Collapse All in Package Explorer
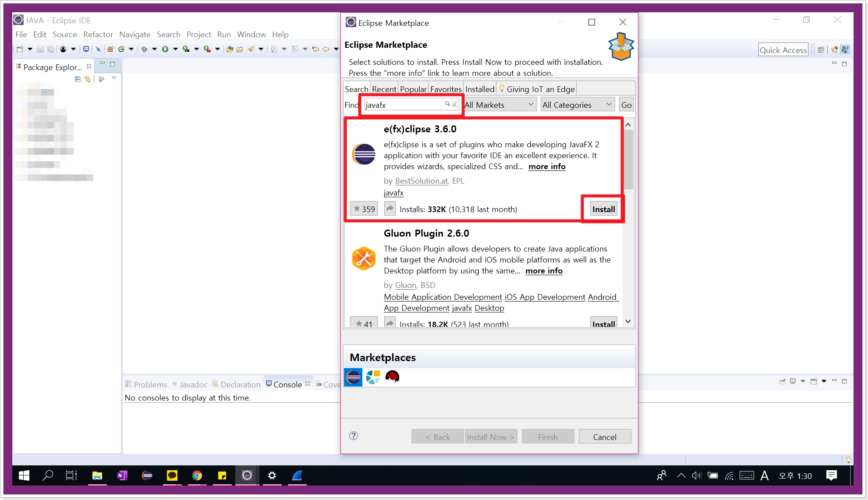This screenshot has width=868, height=500. click(78, 79)
